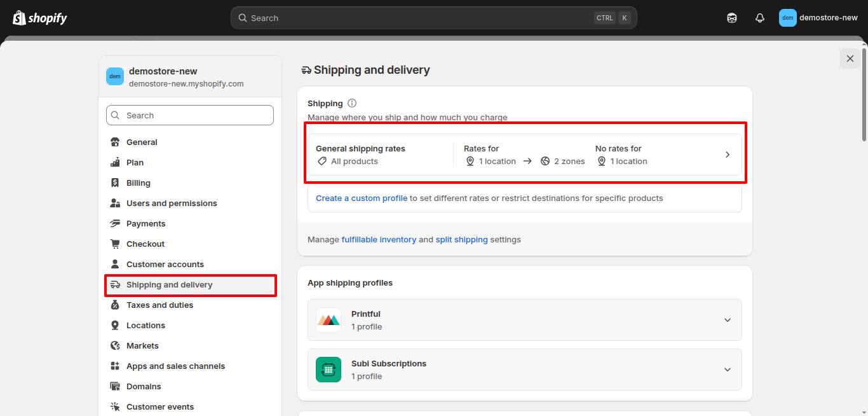This screenshot has width=868, height=416.
Task: Open the split shipping settings link
Action: (x=462, y=239)
